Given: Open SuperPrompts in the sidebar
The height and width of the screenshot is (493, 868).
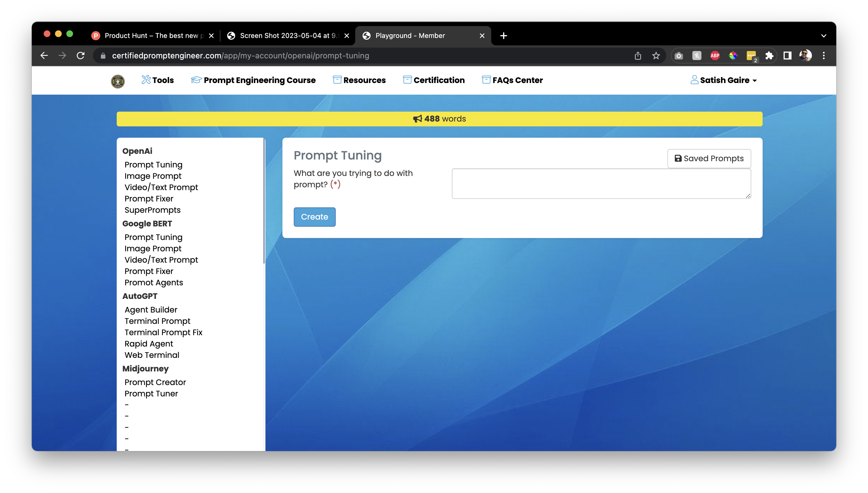Looking at the screenshot, I should pos(152,210).
